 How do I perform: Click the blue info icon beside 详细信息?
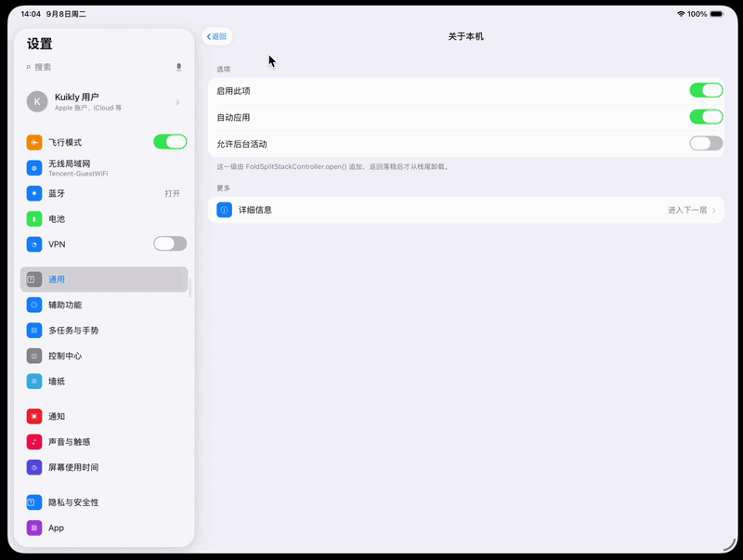pos(224,210)
